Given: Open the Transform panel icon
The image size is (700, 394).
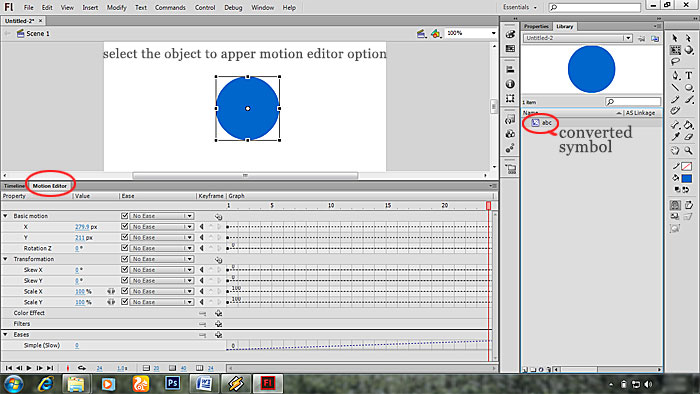Looking at the screenshot, I should [510, 98].
